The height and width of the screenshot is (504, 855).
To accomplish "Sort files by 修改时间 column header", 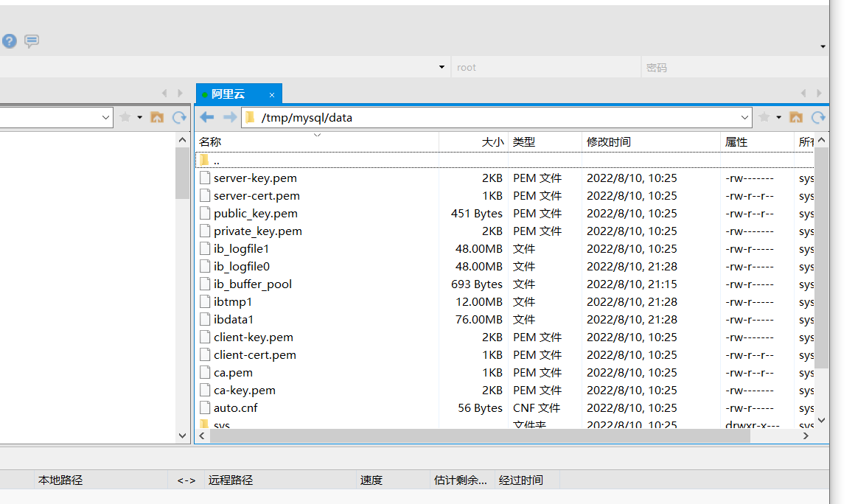I will coord(609,141).
